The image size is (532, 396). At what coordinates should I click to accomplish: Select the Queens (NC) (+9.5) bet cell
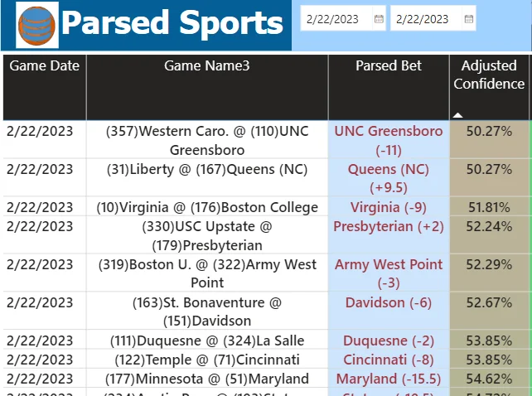(x=389, y=178)
